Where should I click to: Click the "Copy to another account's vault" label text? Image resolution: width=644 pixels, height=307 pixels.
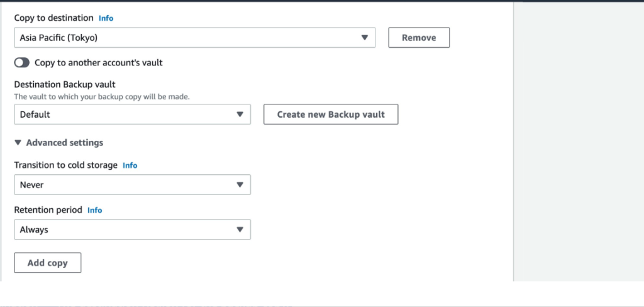pyautogui.click(x=99, y=62)
